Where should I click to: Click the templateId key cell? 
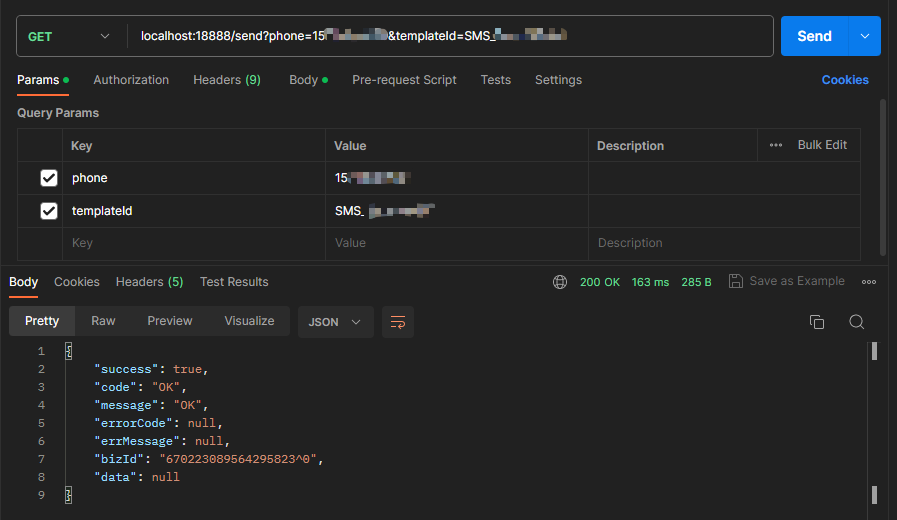pyautogui.click(x=194, y=211)
